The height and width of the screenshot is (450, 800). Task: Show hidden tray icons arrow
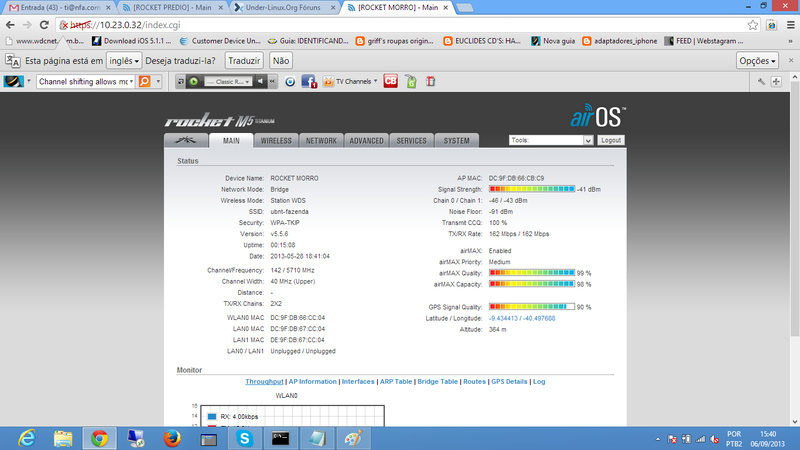[x=658, y=439]
